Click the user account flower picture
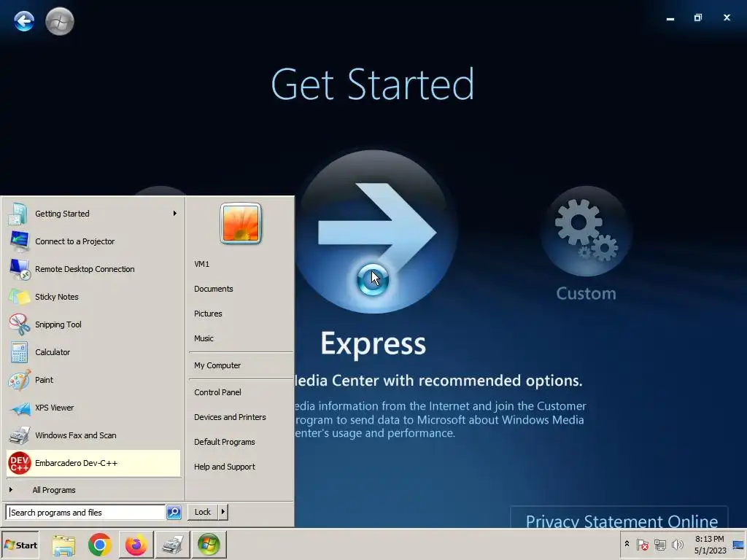The image size is (747, 560). click(x=241, y=223)
